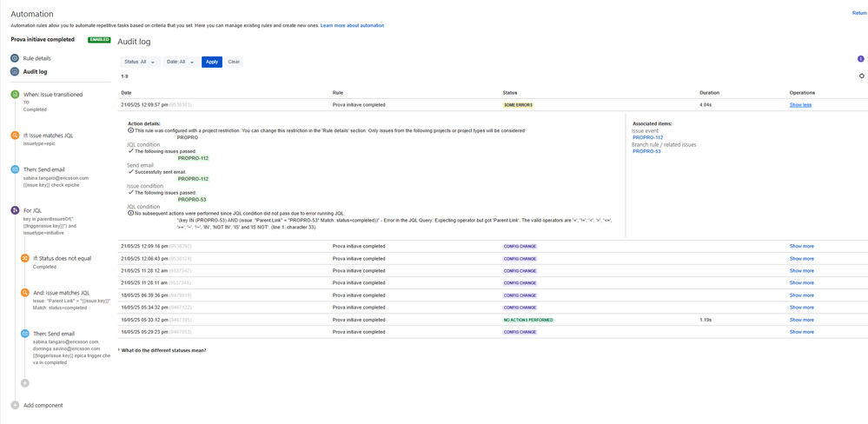Image resolution: width=868 pixels, height=424 pixels.
Task: Click the purple info icon at right
Action: point(861,59)
